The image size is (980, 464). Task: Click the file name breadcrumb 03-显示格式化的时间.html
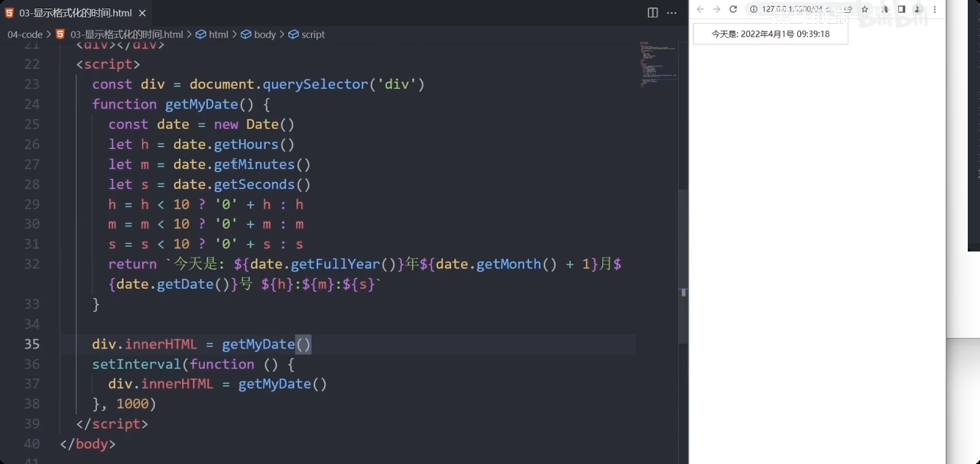(x=126, y=34)
